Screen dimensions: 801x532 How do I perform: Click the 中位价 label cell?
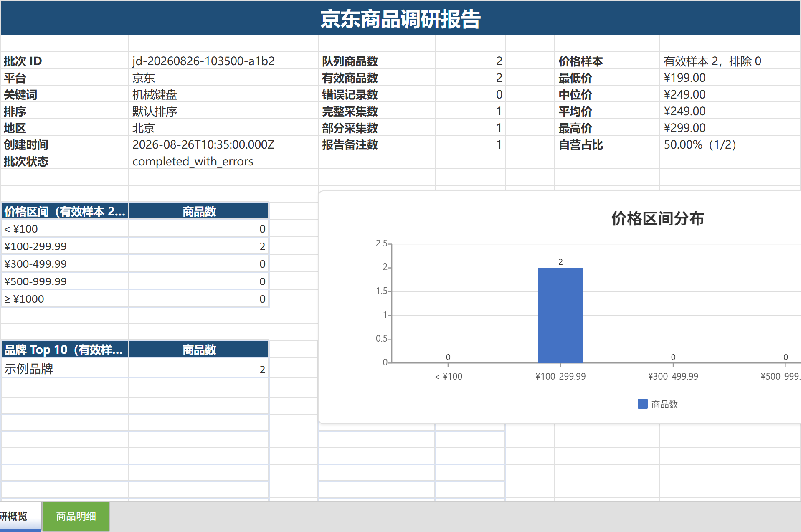(x=607, y=94)
